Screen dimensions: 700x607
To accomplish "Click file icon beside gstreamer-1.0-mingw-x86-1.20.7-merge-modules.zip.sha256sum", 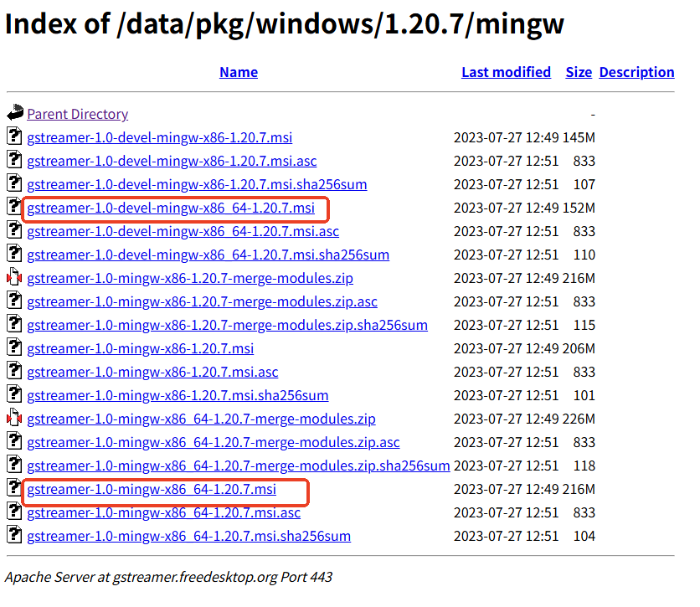I will 14,323.
